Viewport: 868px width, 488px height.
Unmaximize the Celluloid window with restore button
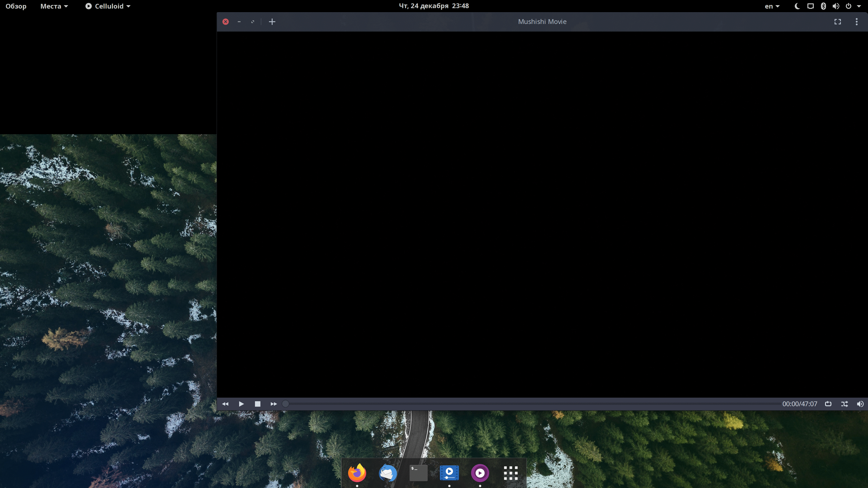252,21
